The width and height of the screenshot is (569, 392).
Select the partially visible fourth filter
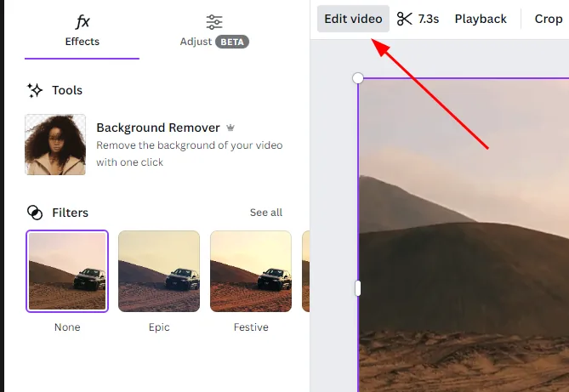tap(305, 271)
